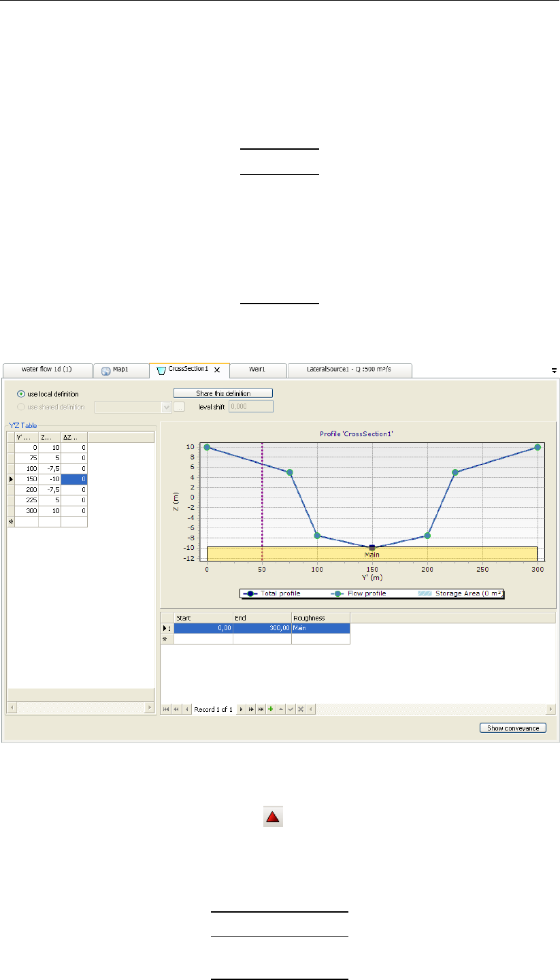Go to last record in navigator
This screenshot has width=560, height=980.
point(261,709)
